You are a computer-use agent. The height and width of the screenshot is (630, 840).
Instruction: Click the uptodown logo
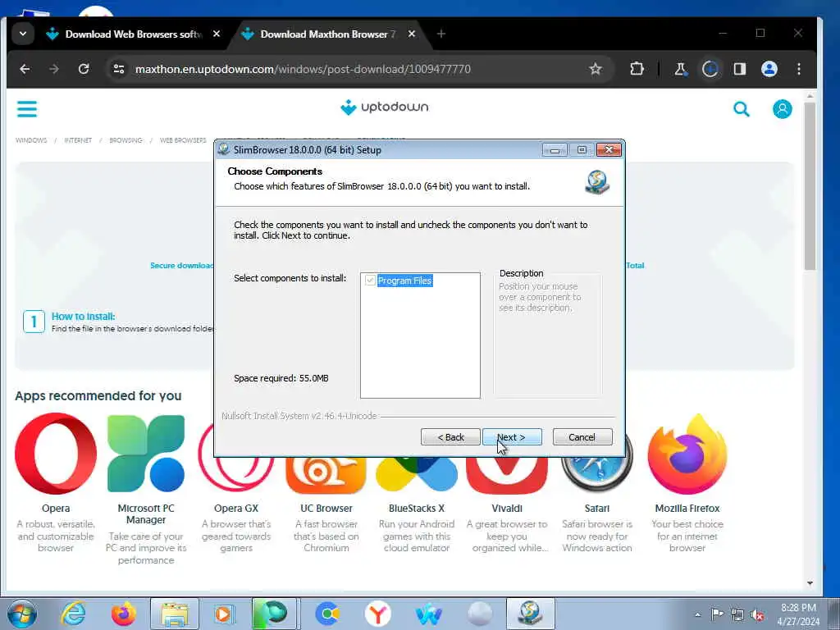point(385,107)
